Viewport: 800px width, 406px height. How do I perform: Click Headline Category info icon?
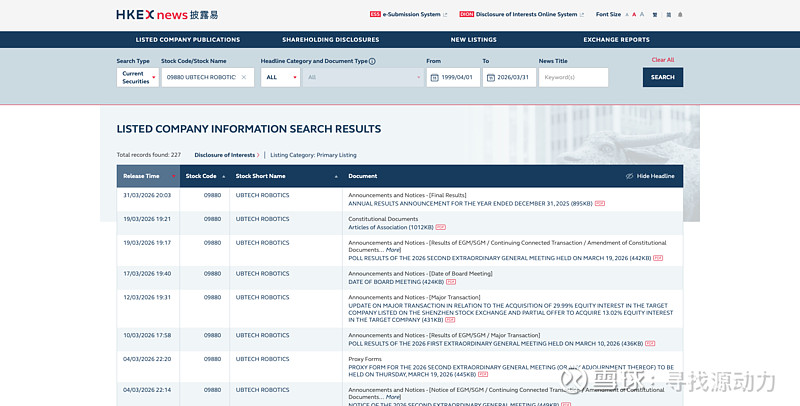coord(372,61)
